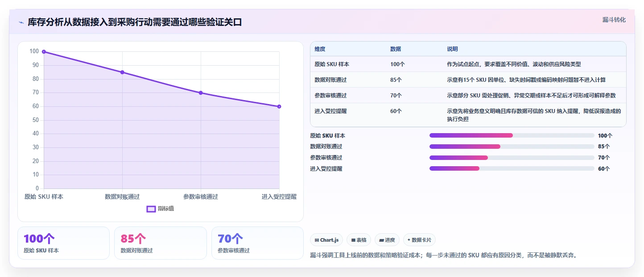Click the x-axis label 数据对账通过
The width and height of the screenshot is (644, 277).
pyautogui.click(x=122, y=197)
